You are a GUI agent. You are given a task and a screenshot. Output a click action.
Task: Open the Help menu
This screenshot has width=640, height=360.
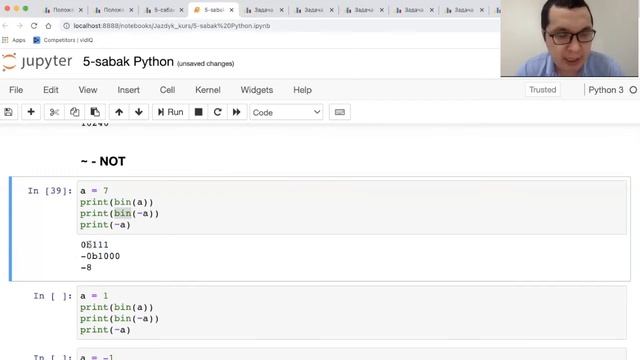pos(302,90)
